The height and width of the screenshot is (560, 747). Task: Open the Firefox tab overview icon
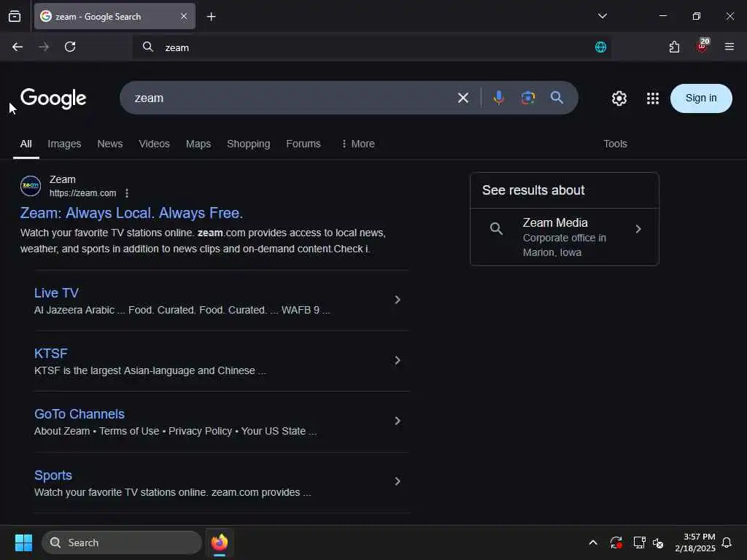15,17
